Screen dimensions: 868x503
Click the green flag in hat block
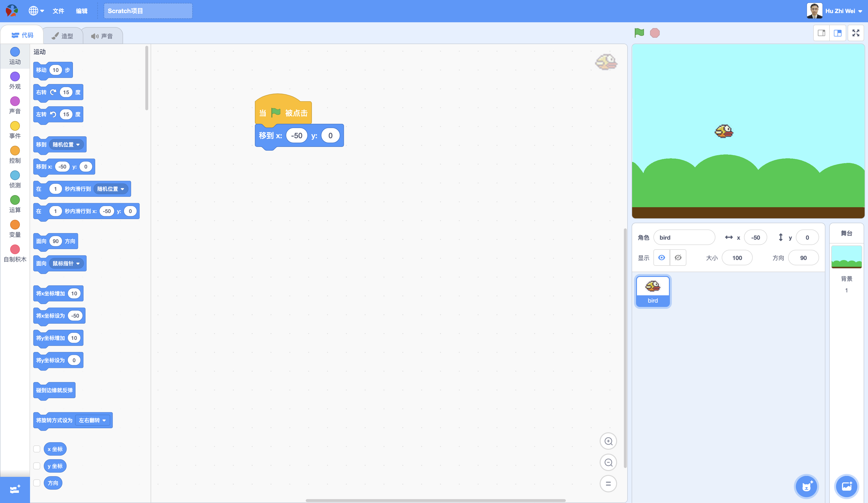click(x=276, y=113)
